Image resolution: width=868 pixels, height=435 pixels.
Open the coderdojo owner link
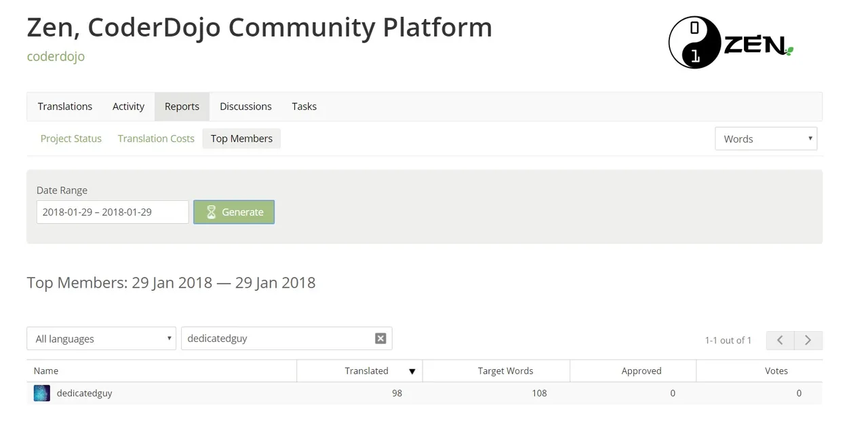(56, 56)
